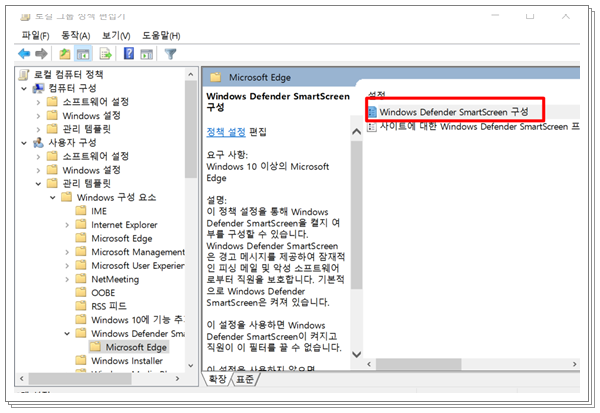The height and width of the screenshot is (413, 600).
Task: Select the Microsoft User Experien folder label
Action: (138, 265)
